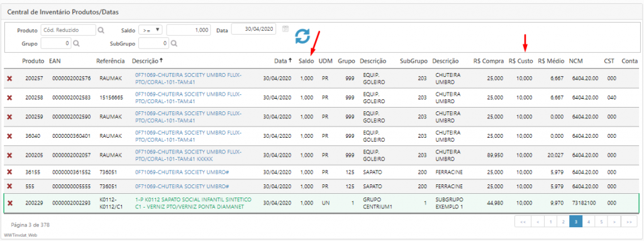Image resolution: width=644 pixels, height=241 pixels.
Task: Sort by Referência column header
Action: 111,61
